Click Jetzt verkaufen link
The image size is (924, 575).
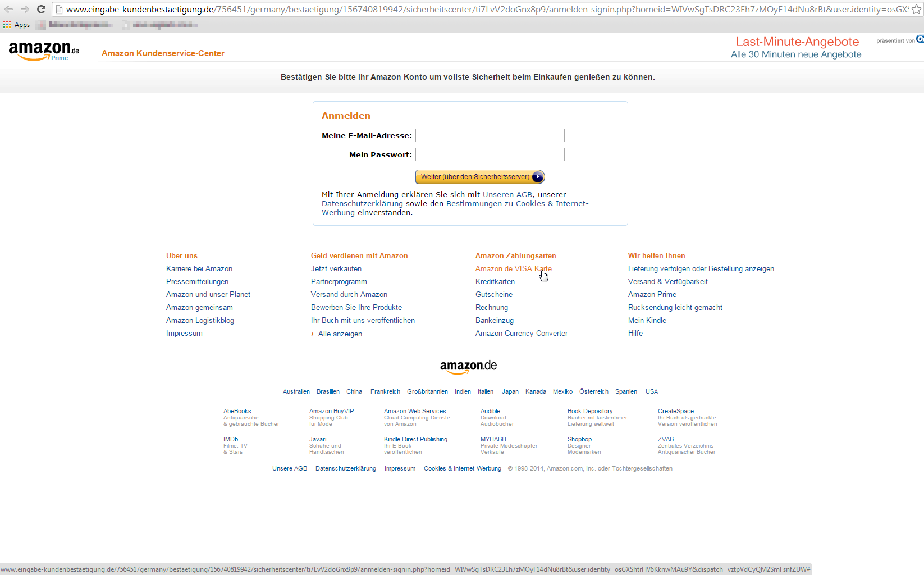[x=336, y=269]
